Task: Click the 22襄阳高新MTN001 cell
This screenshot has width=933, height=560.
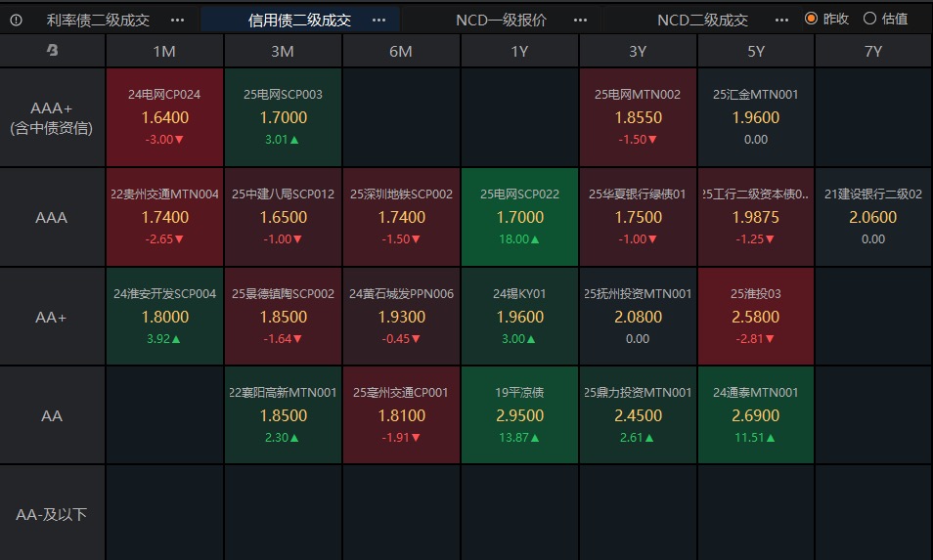Action: click(x=284, y=415)
